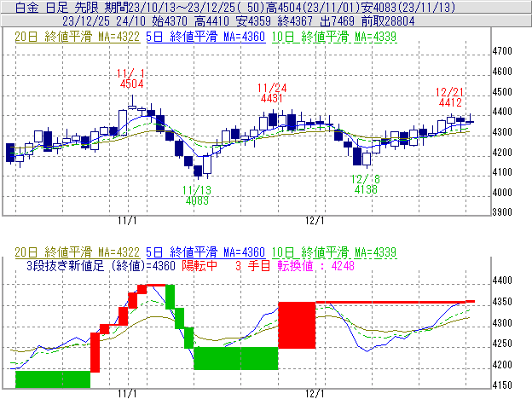This screenshot has height=405, width=532.
Task: Click the 11/1 date axis label under the upper chart
Action: (127, 221)
